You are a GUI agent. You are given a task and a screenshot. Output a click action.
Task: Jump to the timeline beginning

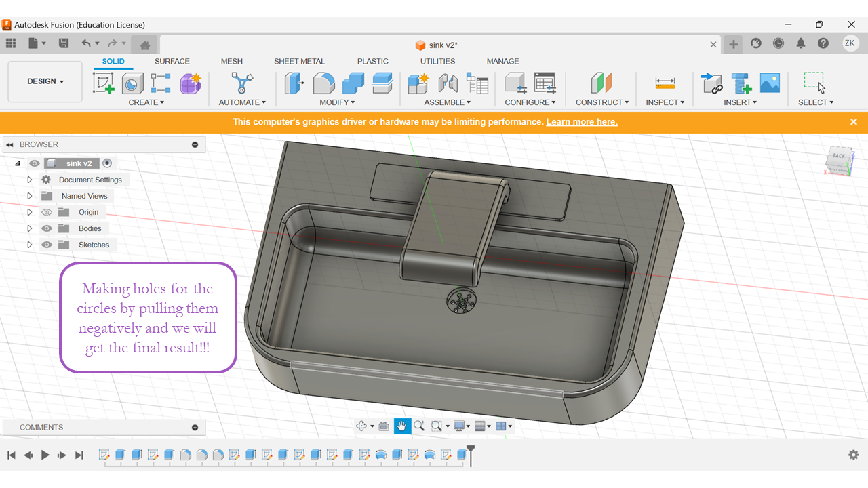point(12,455)
